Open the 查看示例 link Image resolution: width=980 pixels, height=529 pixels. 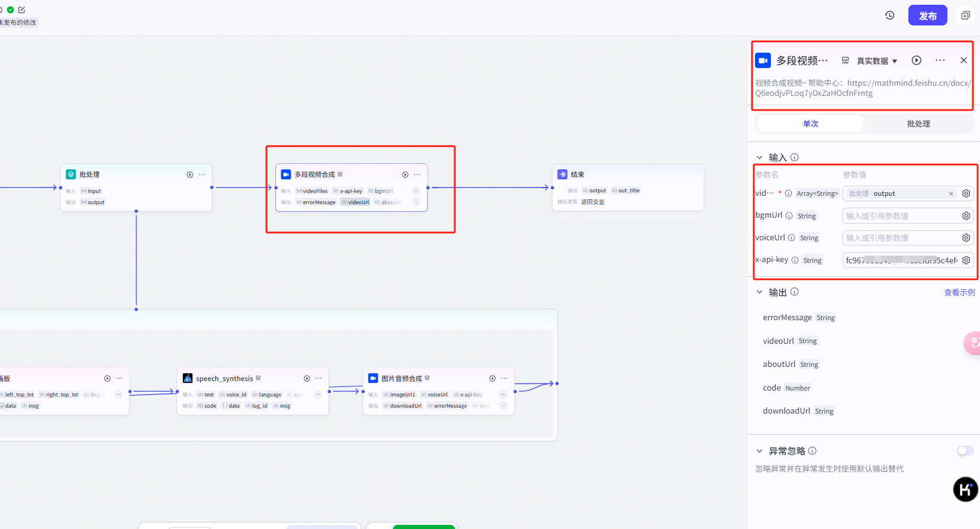[959, 292]
